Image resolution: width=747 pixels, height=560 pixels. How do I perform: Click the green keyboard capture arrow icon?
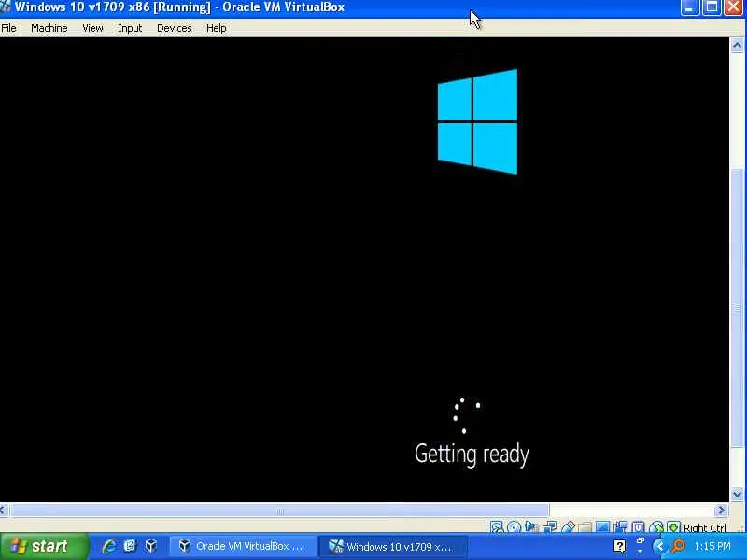[x=673, y=526]
